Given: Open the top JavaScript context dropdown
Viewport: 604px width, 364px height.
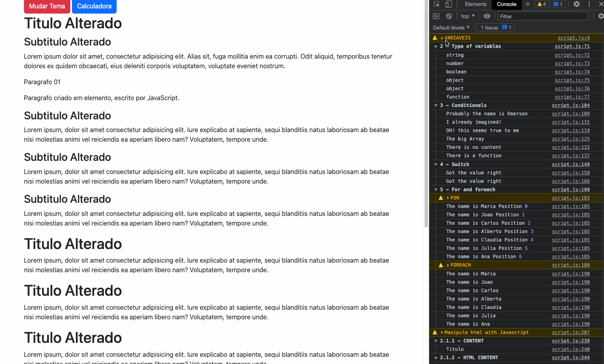Looking at the screenshot, I should coord(468,16).
